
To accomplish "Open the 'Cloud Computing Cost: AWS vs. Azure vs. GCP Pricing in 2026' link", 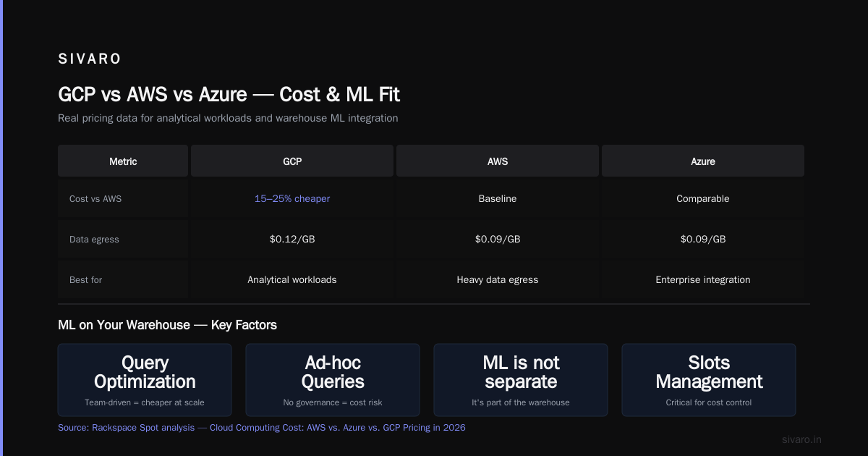I will point(338,428).
